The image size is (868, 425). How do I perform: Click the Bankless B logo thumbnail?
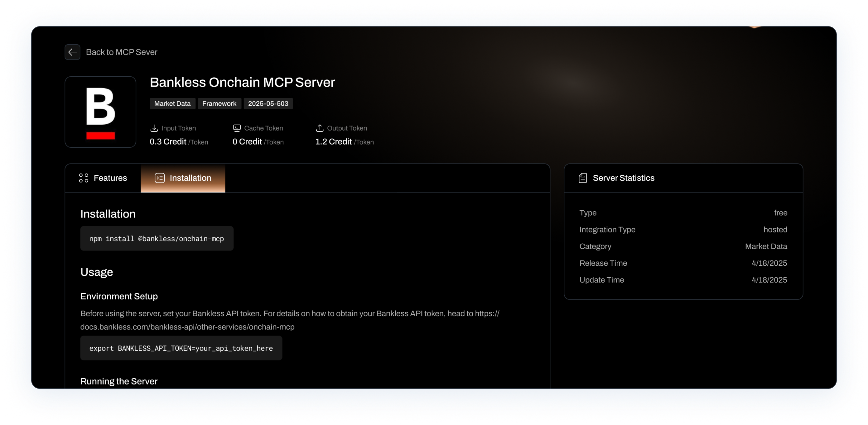[x=100, y=112]
